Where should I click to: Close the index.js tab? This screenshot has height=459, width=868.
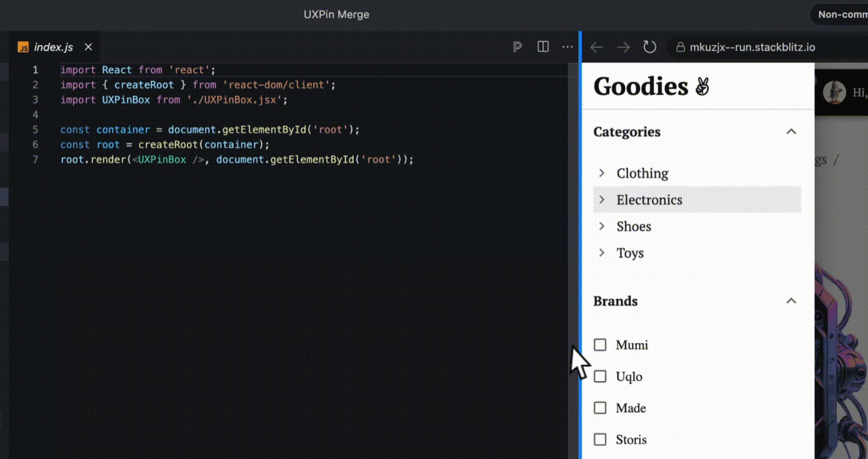click(88, 47)
